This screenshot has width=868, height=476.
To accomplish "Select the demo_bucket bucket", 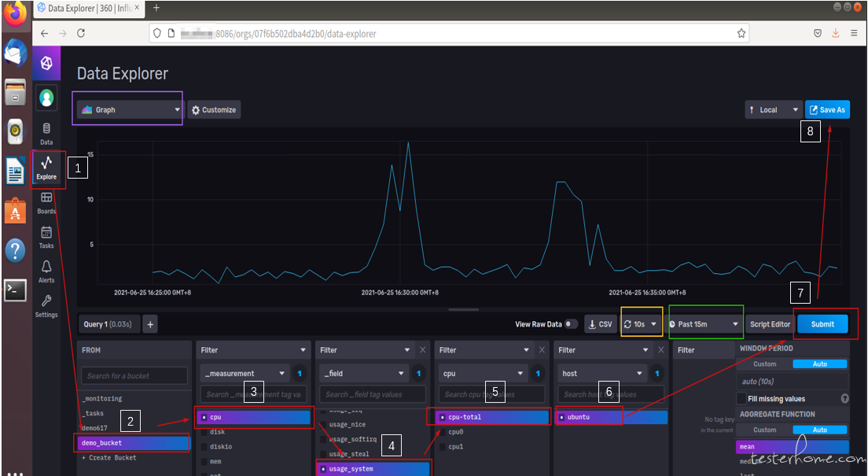I will tap(134, 443).
